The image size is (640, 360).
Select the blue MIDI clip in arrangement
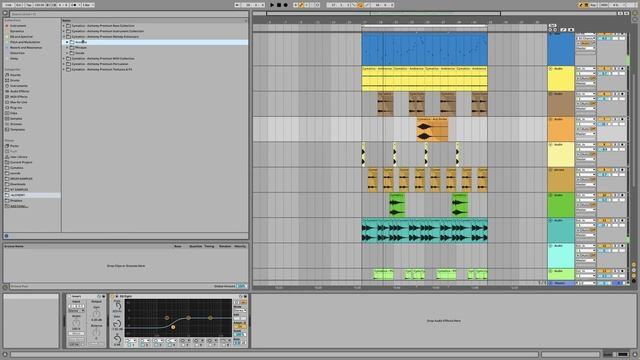click(424, 49)
